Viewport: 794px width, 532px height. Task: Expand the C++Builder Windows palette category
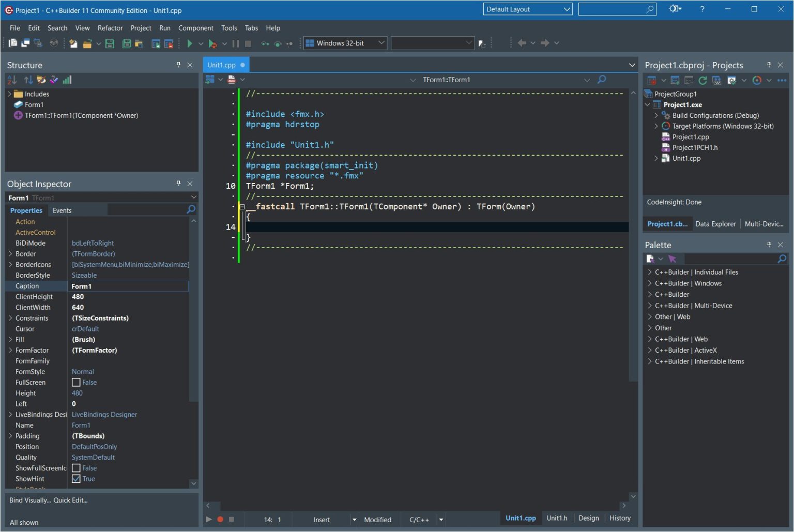click(x=649, y=283)
